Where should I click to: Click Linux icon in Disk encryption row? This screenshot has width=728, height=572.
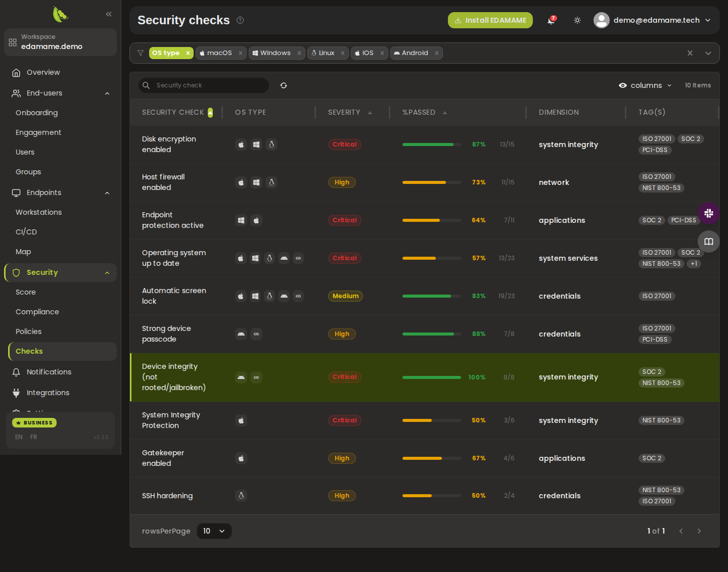tap(271, 145)
